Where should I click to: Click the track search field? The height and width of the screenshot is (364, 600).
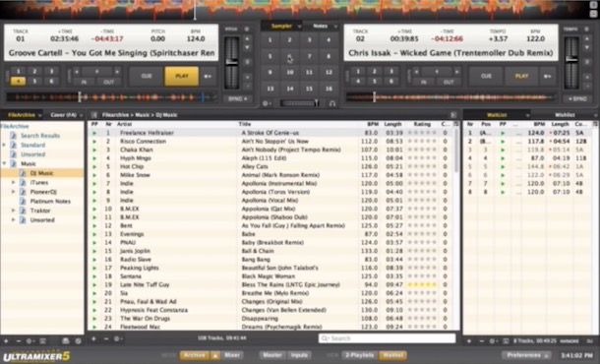point(387,338)
